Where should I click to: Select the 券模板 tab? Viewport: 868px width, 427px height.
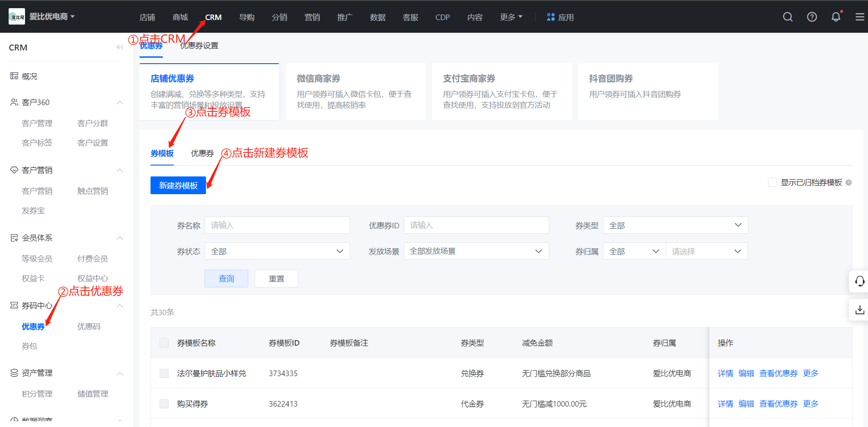(162, 153)
